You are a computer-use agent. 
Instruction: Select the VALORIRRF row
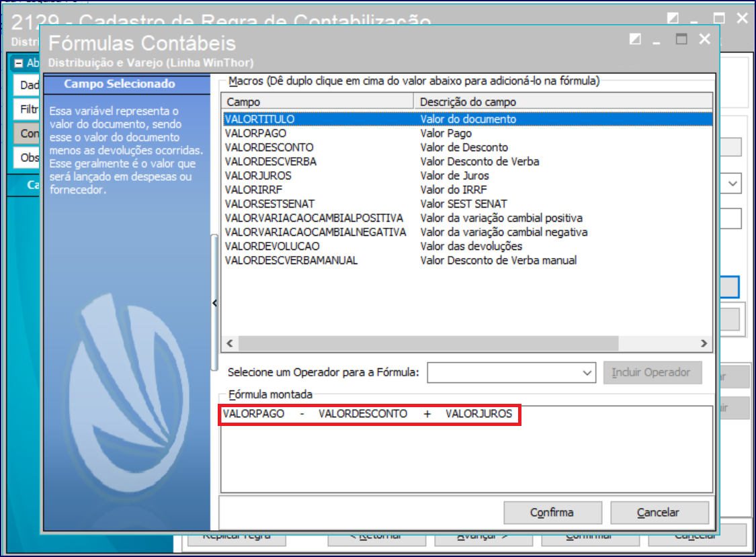pos(467,189)
